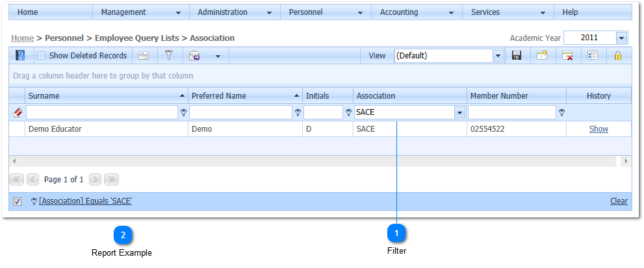644x268 pixels.
Task: Click the filter funnel toolbar icon
Action: coord(168,56)
